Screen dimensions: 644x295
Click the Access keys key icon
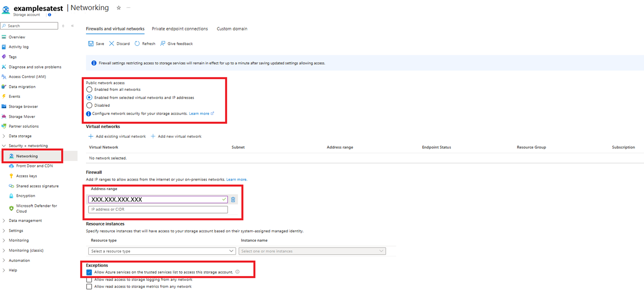pyautogui.click(x=11, y=176)
